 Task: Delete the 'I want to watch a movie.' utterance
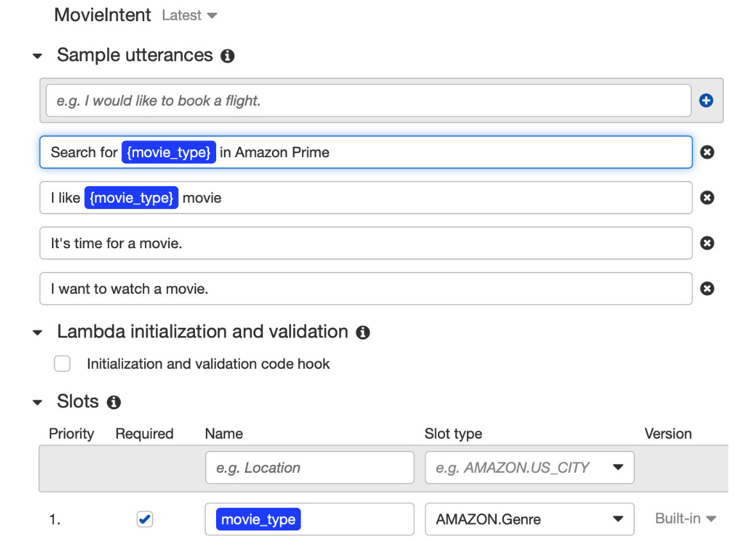pyautogui.click(x=707, y=289)
